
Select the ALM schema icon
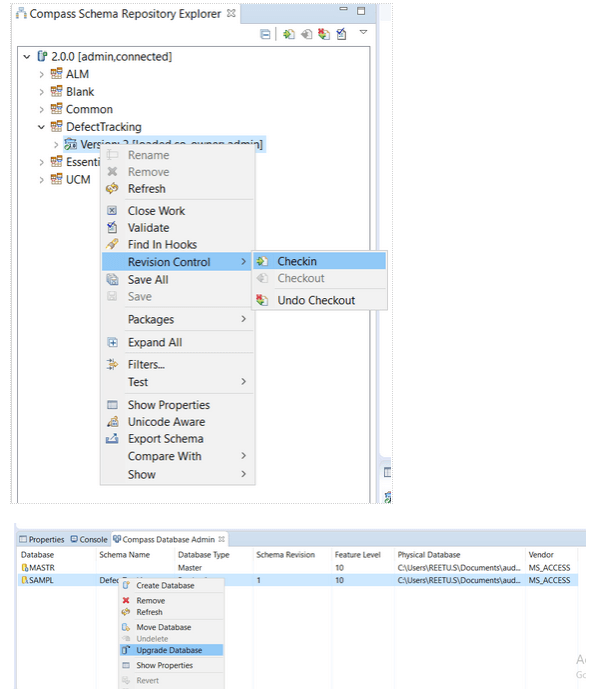tap(56, 74)
